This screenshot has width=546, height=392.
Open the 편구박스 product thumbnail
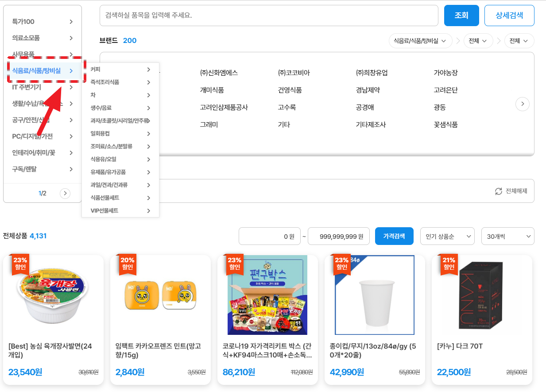267,295
